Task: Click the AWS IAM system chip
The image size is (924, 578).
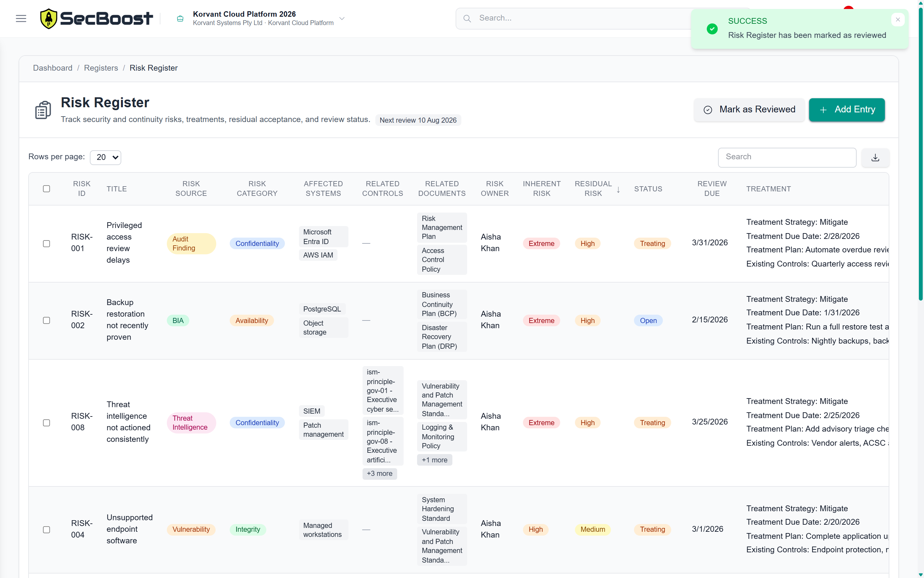Action: click(318, 255)
